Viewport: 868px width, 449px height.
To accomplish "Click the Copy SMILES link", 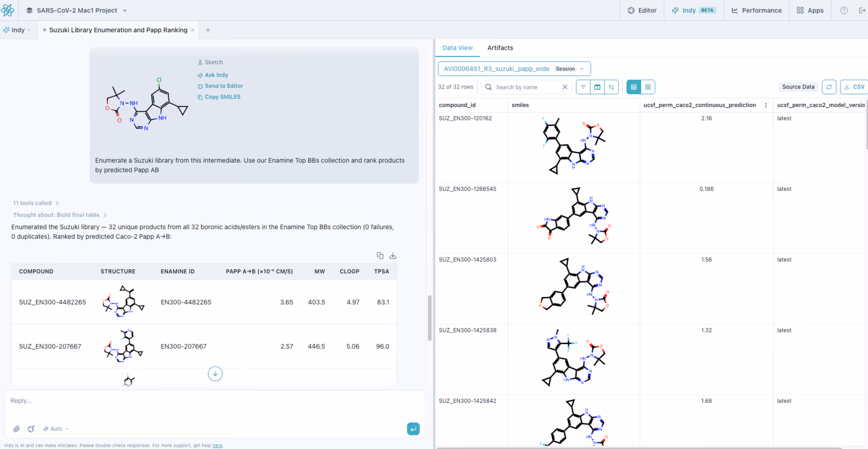I will (x=219, y=97).
